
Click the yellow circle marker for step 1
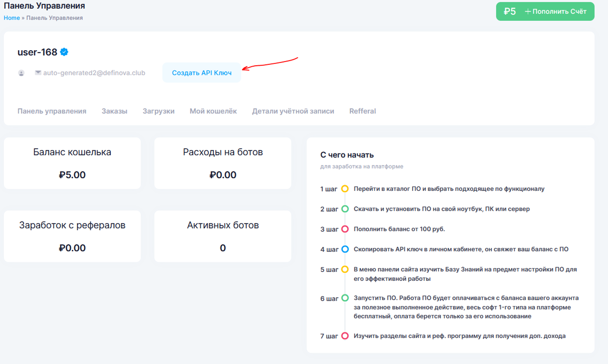point(345,189)
